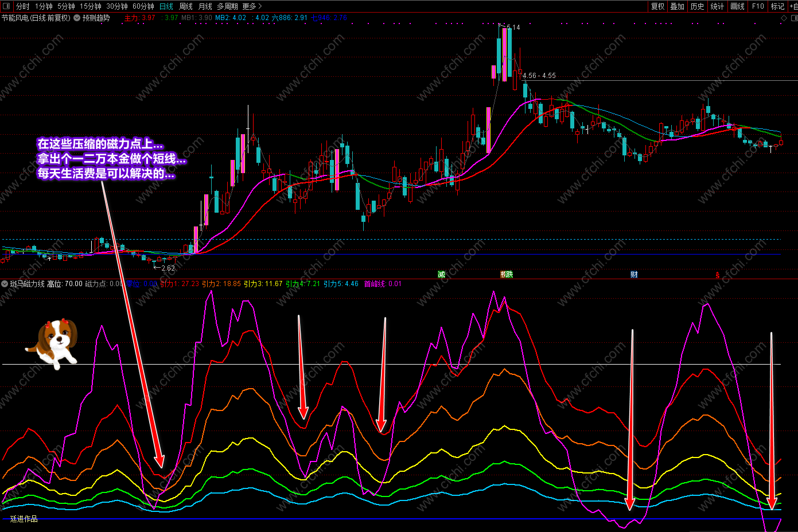The height and width of the screenshot is (532, 798).
Task: Click the 廷进作品 author label
Action: point(24,519)
